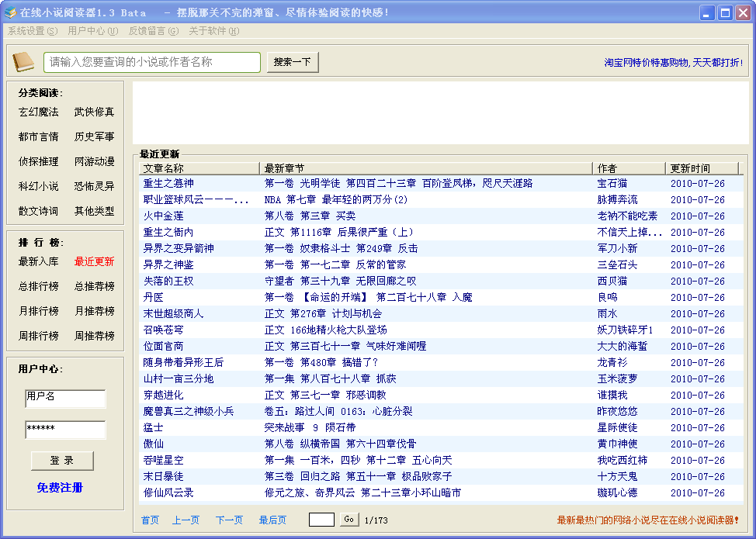This screenshot has width=756, height=539.
Task: Focus the novel search input field
Action: (x=152, y=62)
